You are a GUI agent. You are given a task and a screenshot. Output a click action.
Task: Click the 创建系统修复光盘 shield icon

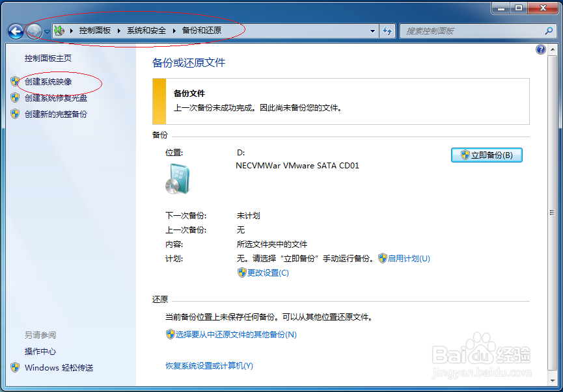pos(15,98)
